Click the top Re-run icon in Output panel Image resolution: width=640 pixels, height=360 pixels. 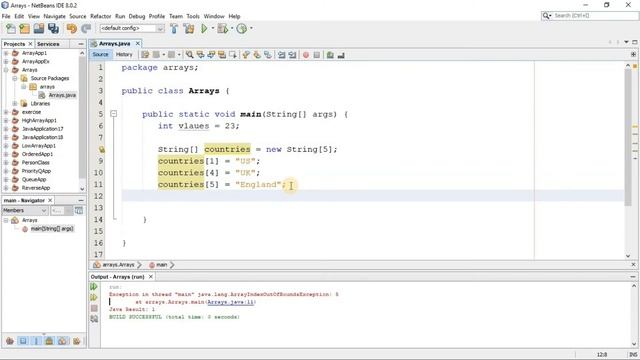94,287
